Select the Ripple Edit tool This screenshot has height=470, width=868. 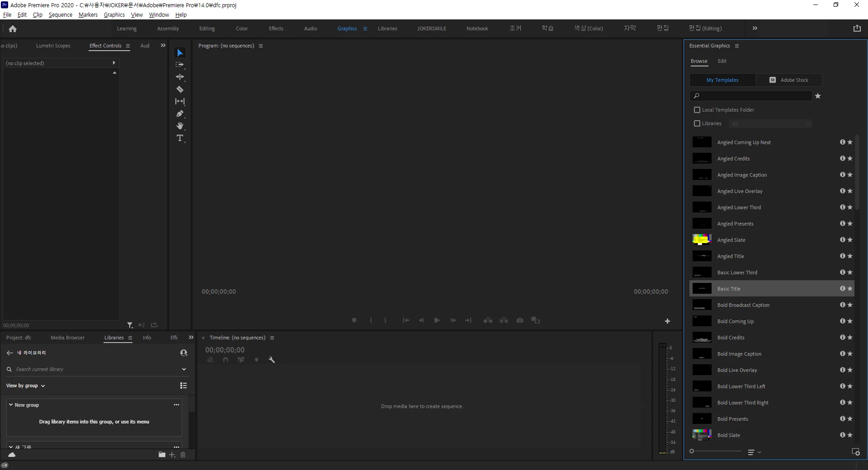(x=180, y=77)
